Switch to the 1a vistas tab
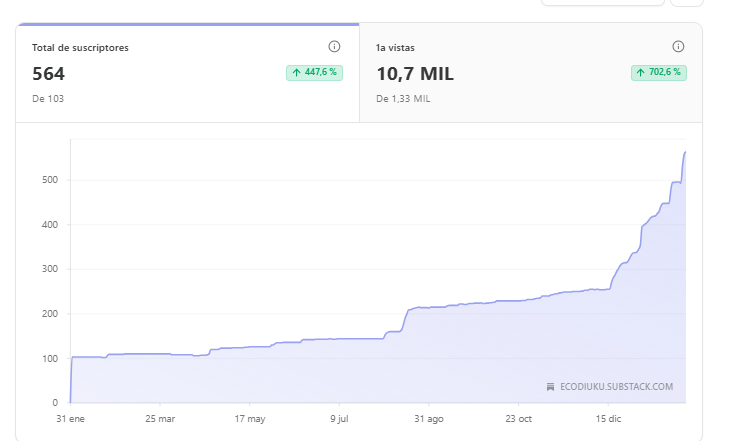This screenshot has height=441, width=734. [530, 73]
